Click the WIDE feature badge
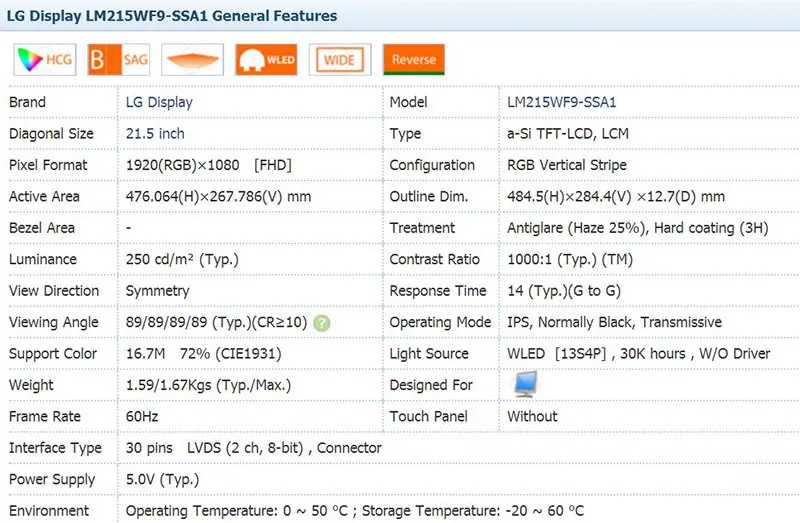Viewport: 800px width, 523px height. (x=340, y=60)
